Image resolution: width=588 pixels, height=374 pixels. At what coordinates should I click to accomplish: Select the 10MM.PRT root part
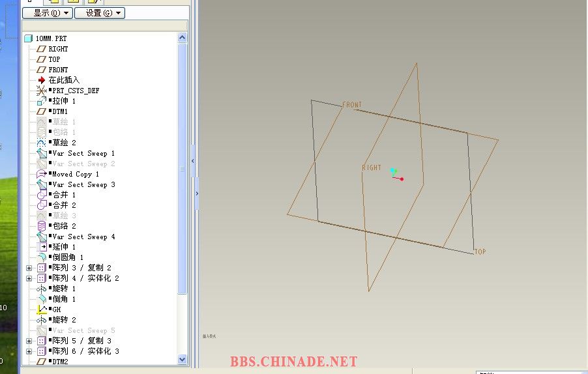[x=51, y=38]
